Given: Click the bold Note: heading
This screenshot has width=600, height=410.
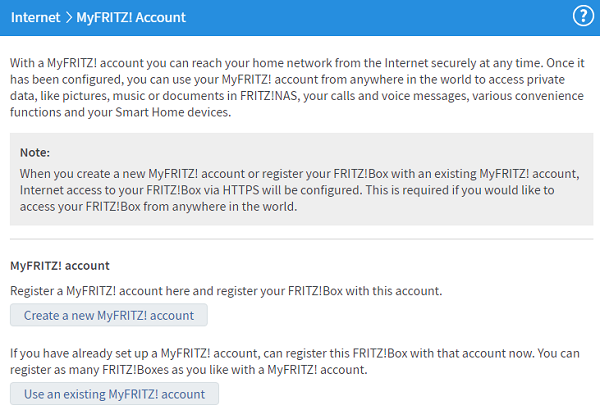Looking at the screenshot, I should pos(35,152).
